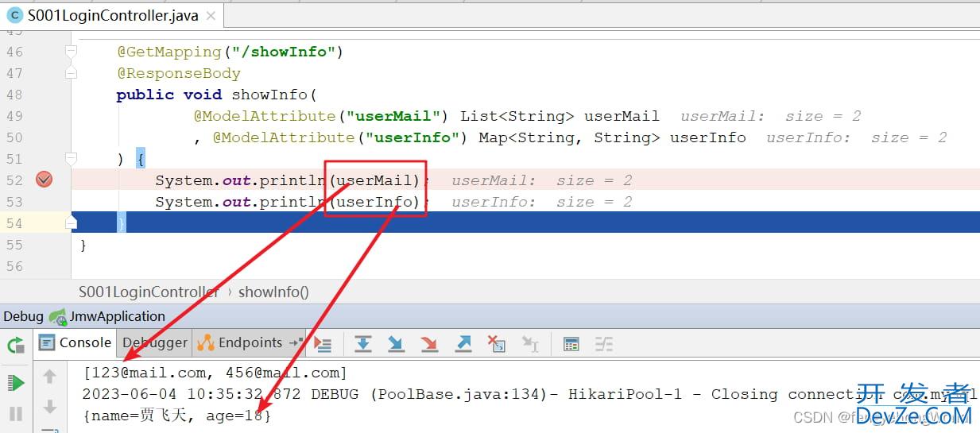The image size is (980, 433).
Task: Collapse the fold marker at line 51
Action: 71,159
